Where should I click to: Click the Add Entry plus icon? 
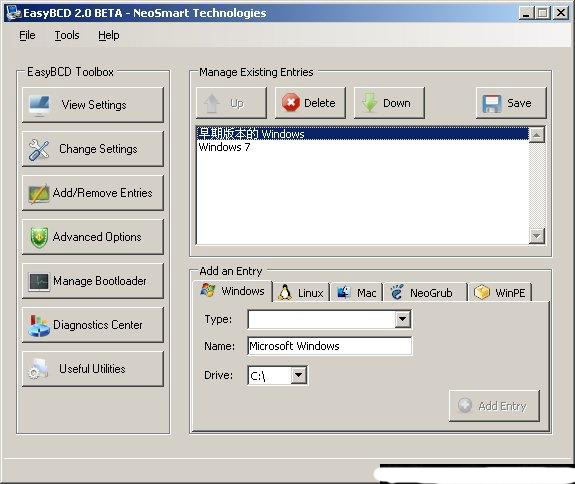465,406
